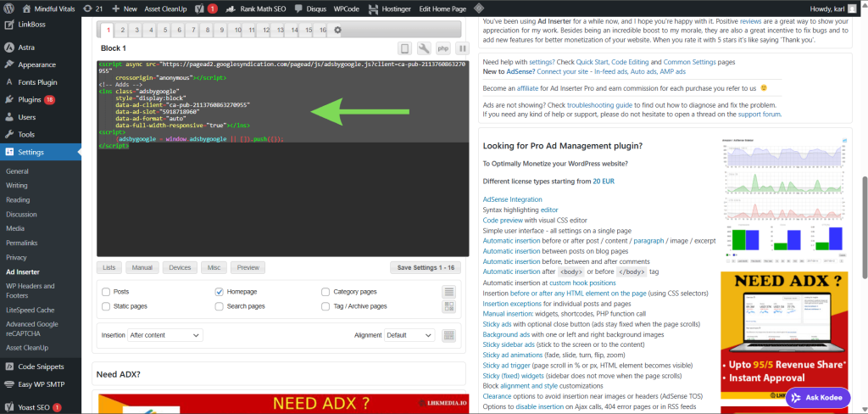Open Permalinks settings page

click(x=23, y=243)
